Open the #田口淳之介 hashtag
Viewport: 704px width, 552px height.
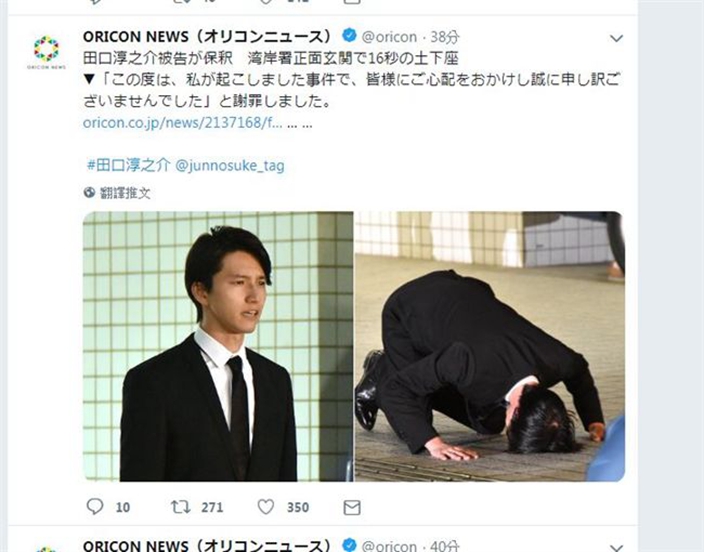point(129,165)
